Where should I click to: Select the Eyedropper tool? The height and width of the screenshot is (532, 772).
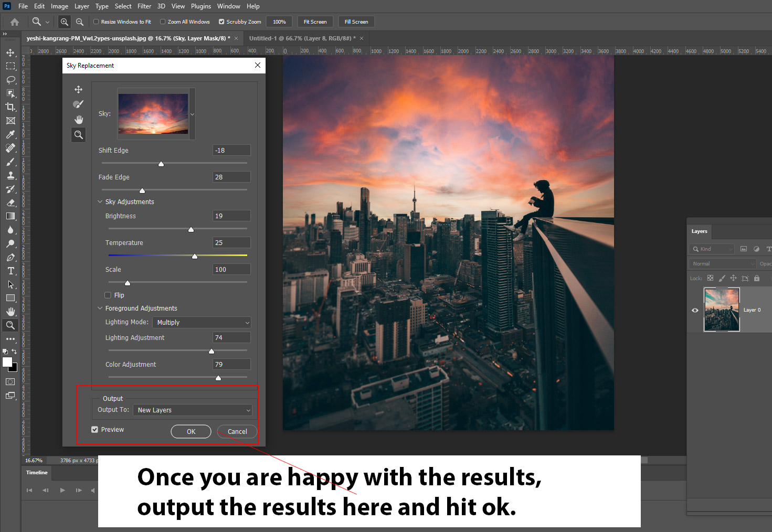10,134
